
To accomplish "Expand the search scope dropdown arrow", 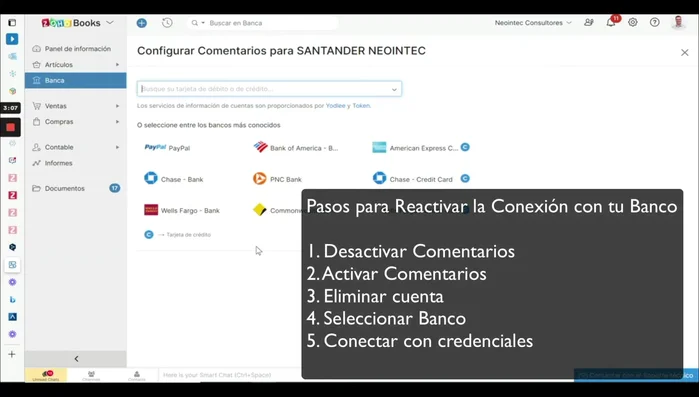I will pyautogui.click(x=203, y=23).
